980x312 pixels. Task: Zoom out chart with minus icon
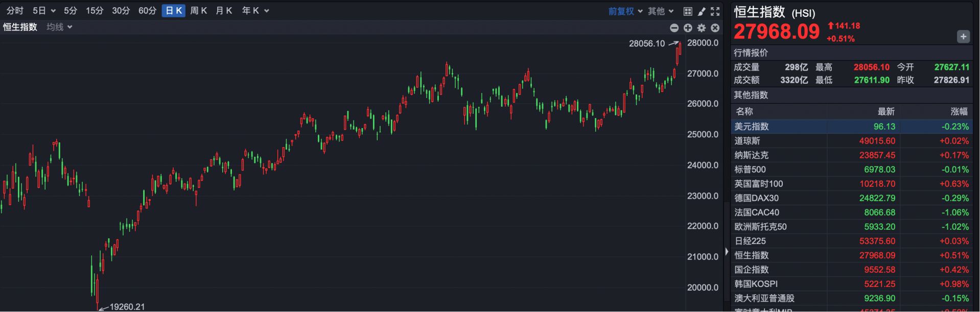674,28
